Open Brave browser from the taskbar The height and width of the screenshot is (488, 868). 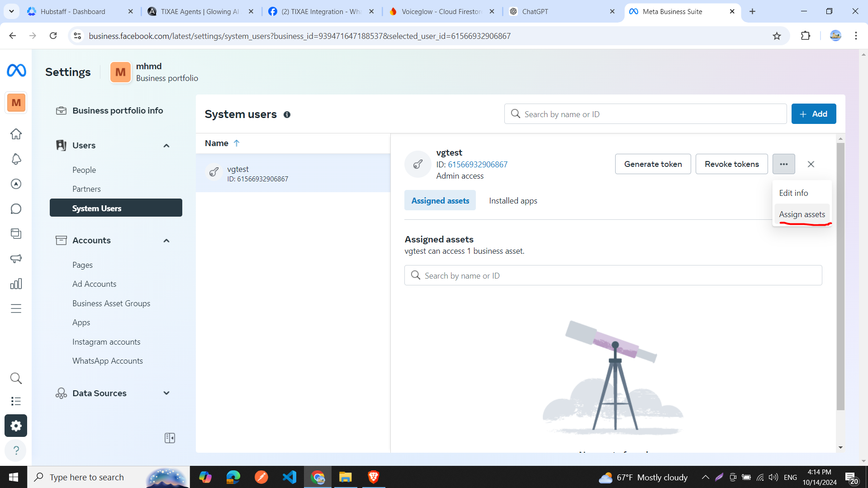[x=374, y=477]
